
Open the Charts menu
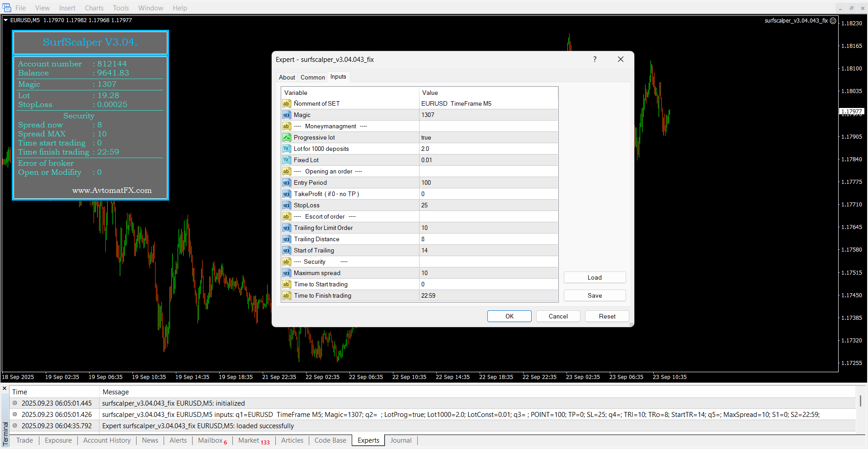(x=94, y=8)
